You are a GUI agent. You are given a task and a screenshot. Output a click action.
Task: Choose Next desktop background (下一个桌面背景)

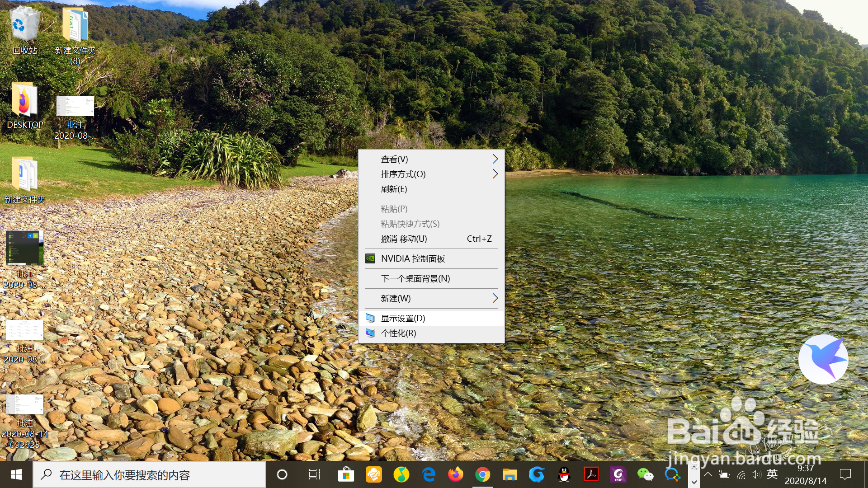click(415, 279)
